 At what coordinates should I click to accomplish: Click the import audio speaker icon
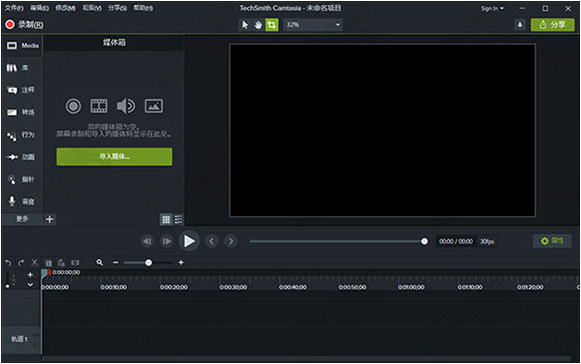(126, 106)
